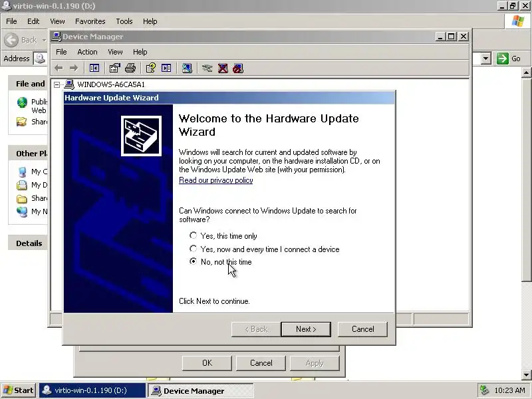
Task: Click the drive icon in Address bar
Action: click(x=40, y=59)
